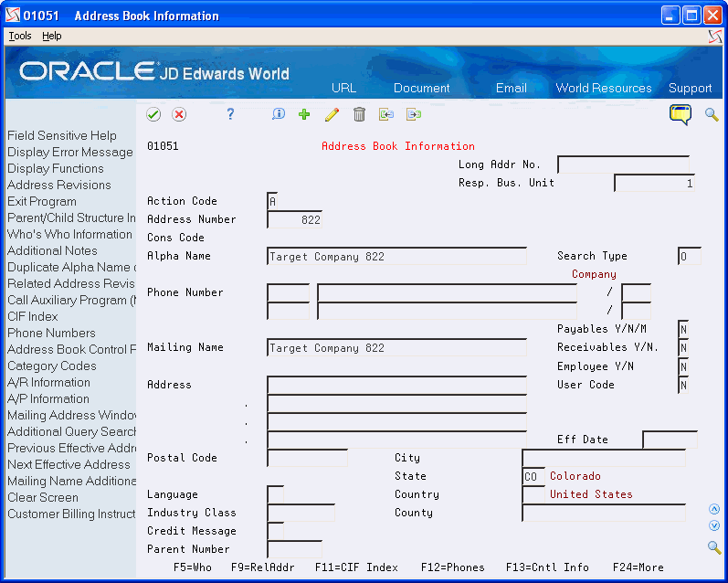The image size is (728, 583).
Task: Click the yellow pencil Change icon
Action: pos(332,114)
